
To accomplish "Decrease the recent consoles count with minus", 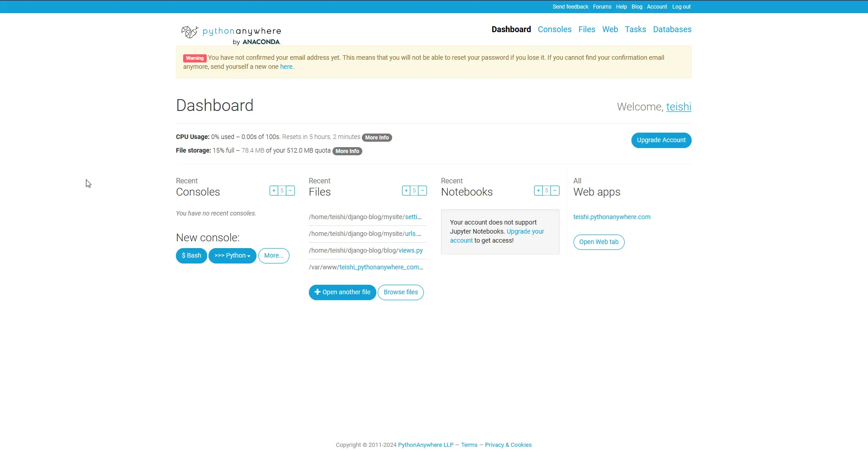I will pyautogui.click(x=290, y=191).
